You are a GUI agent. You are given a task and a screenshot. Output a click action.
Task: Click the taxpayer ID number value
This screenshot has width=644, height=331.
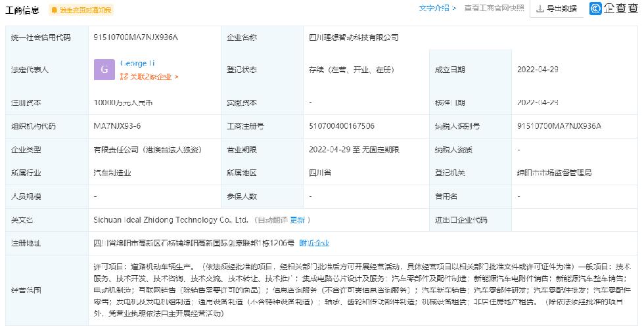(x=559, y=126)
